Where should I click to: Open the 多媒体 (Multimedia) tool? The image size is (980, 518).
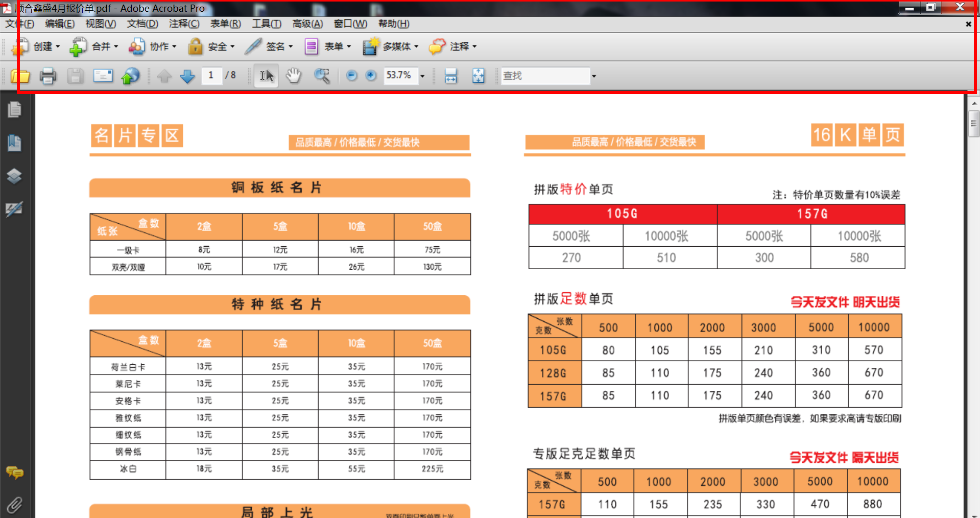pos(391,46)
